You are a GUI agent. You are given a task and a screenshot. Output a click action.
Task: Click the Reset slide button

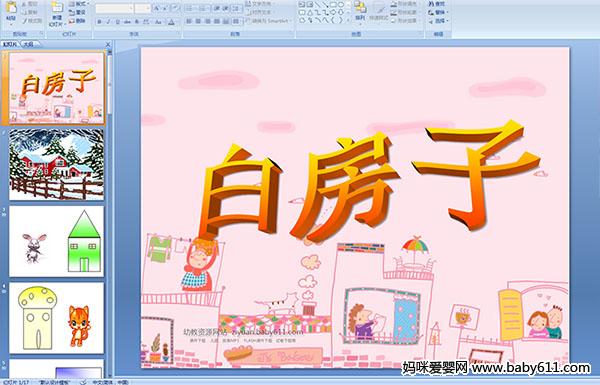(77, 12)
